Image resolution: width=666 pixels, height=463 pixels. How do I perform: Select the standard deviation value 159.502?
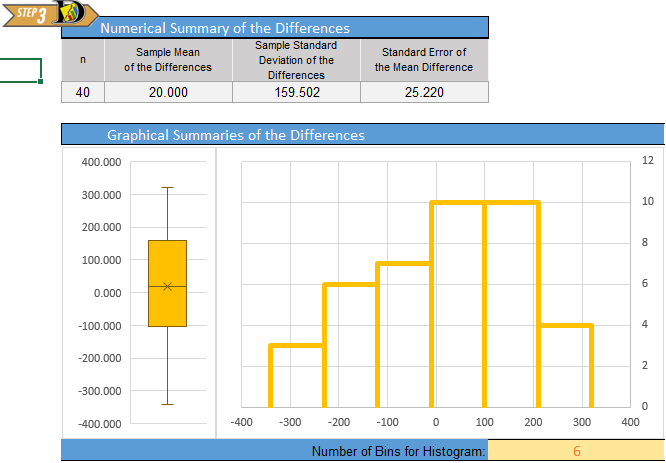click(296, 93)
